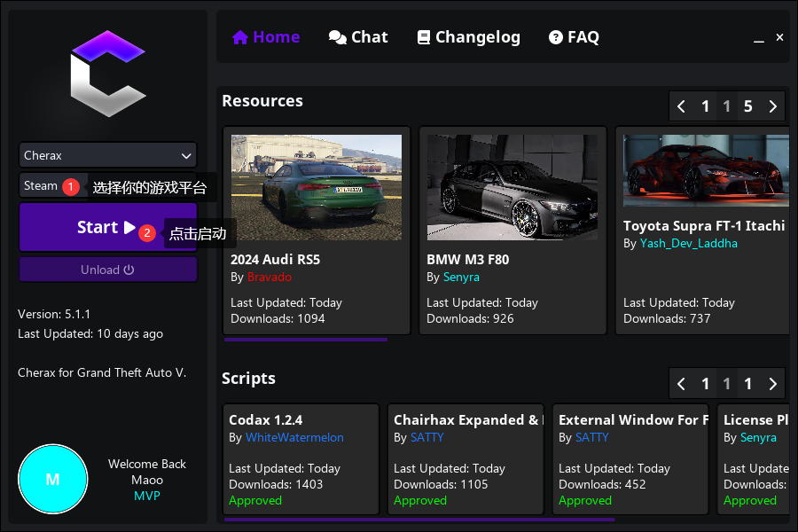Open the Changelog tab
The image size is (798, 532).
click(x=468, y=37)
